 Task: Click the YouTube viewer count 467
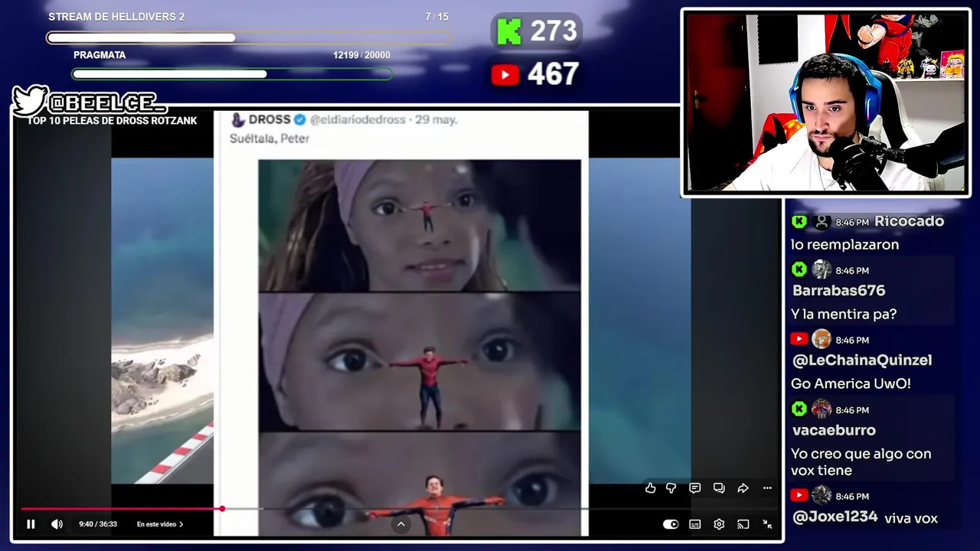[553, 74]
